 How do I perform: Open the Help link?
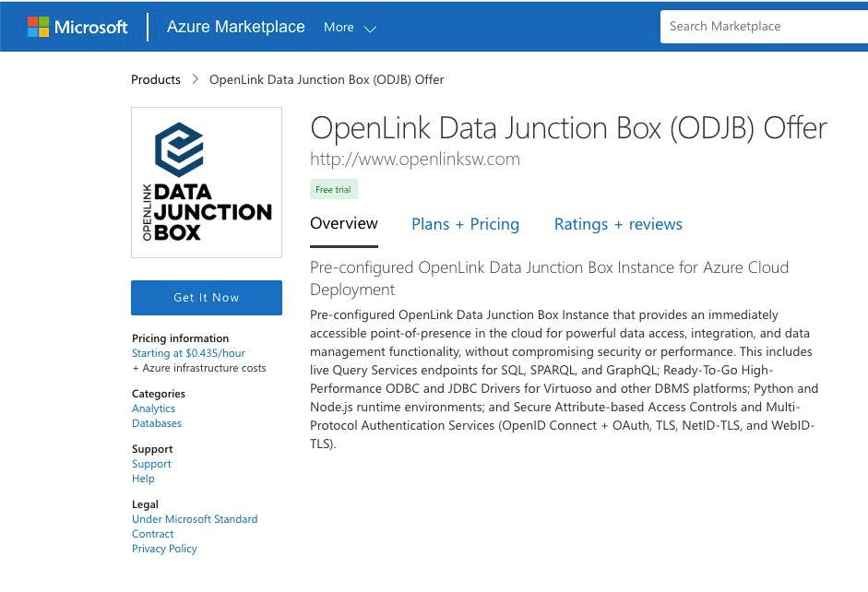(143, 478)
